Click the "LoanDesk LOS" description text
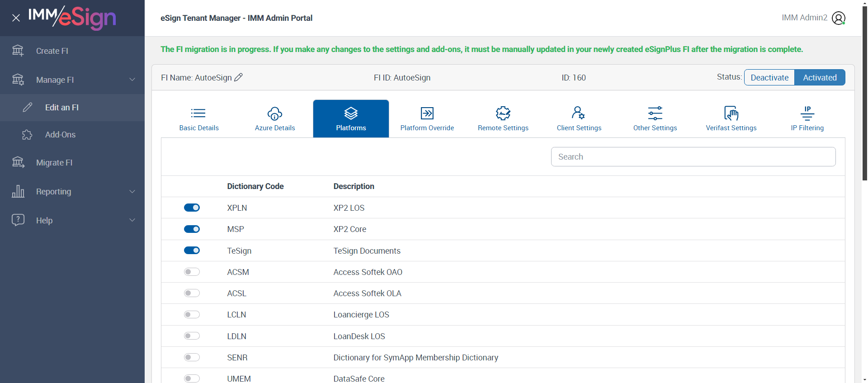Viewport: 868px width, 383px height. coord(359,336)
